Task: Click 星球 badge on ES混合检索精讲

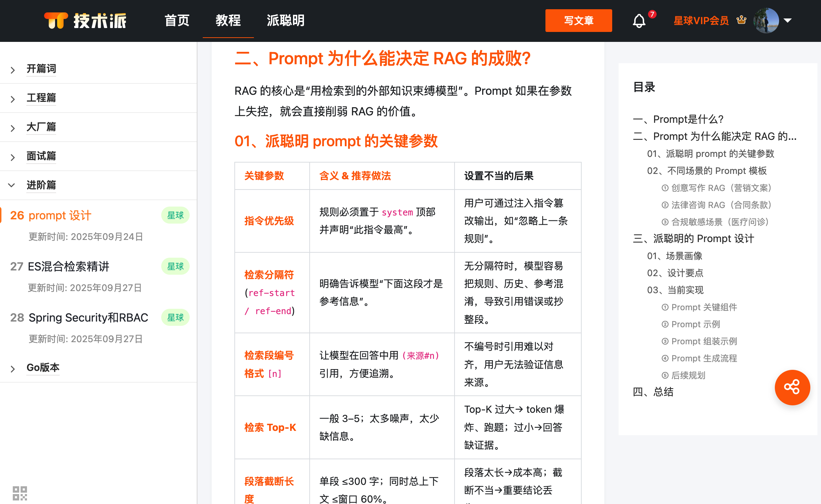Action: click(175, 267)
